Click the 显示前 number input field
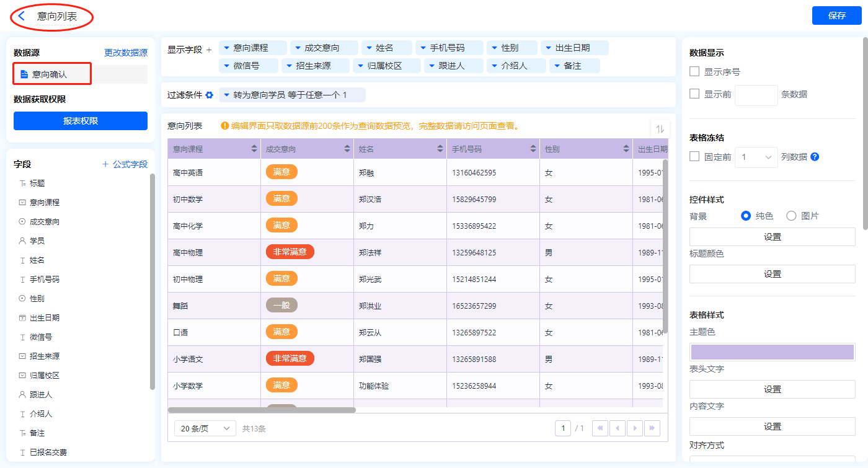868x468 pixels. [756, 95]
